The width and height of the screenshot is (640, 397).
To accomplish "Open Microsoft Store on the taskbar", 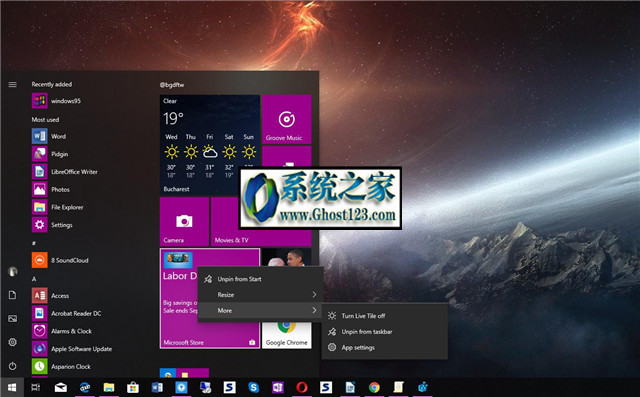I will pos(133,387).
